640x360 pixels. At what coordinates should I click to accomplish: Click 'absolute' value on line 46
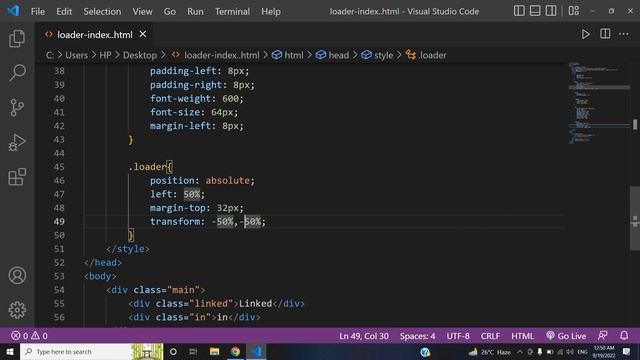(227, 180)
